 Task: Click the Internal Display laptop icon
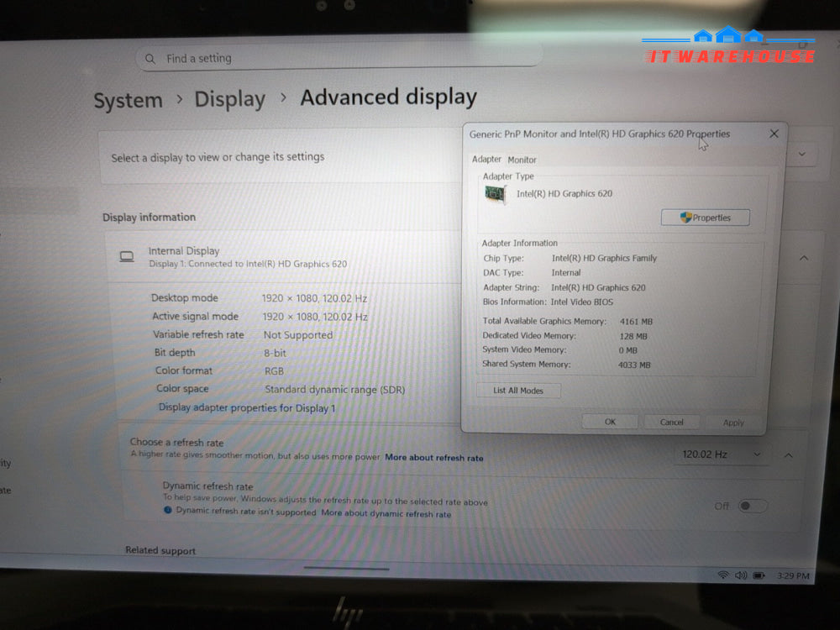(127, 257)
